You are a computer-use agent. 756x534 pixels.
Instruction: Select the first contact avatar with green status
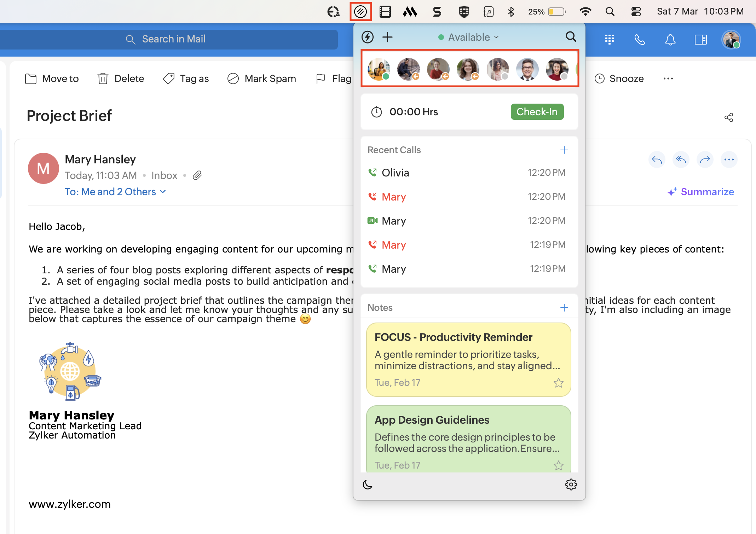(x=379, y=69)
